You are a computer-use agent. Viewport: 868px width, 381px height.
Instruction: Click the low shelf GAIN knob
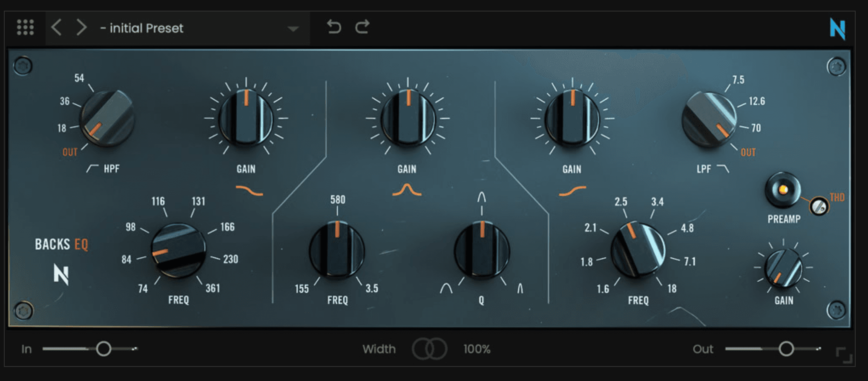(246, 118)
